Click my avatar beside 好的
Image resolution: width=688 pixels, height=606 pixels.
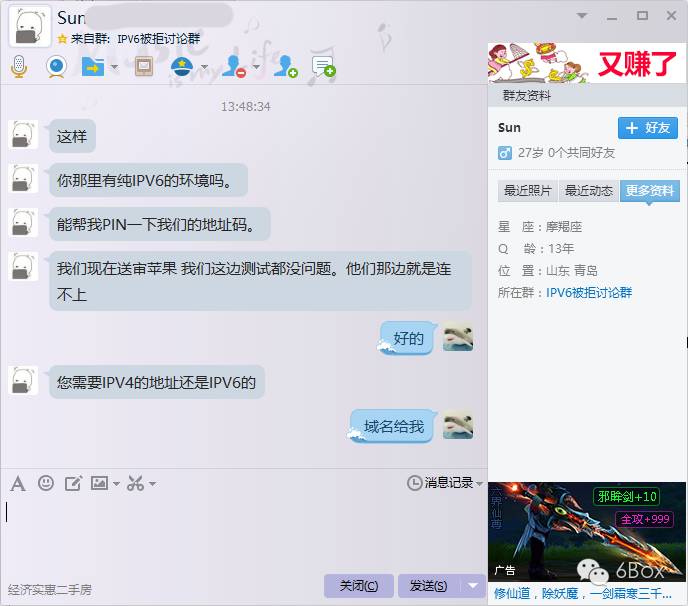458,337
